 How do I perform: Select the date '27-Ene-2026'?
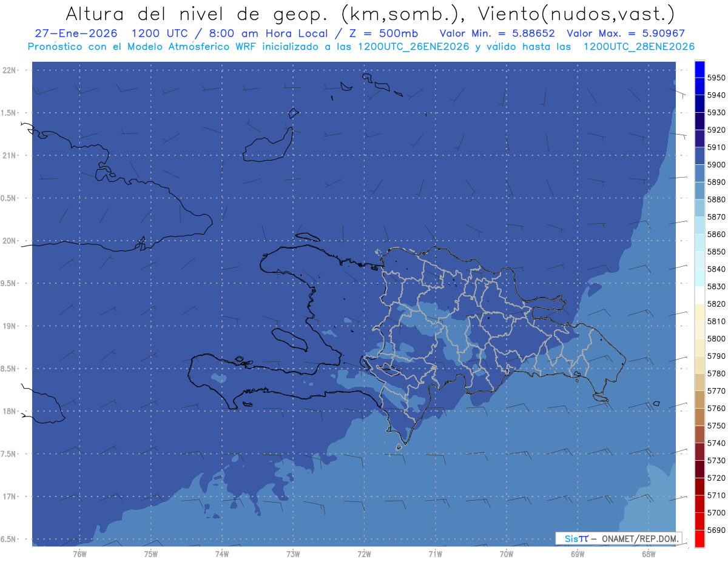[76, 33]
